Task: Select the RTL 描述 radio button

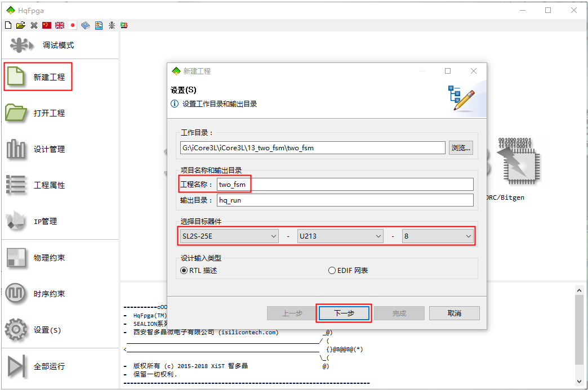Action: click(x=184, y=271)
